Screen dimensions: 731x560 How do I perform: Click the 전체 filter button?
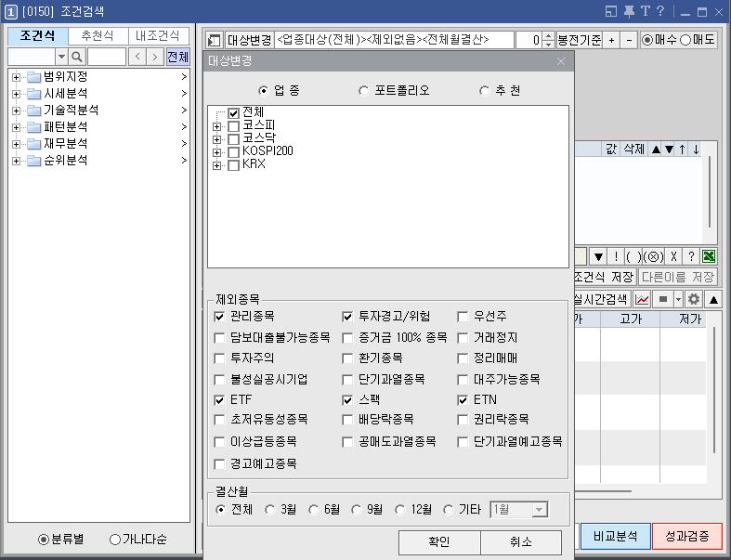(177, 57)
